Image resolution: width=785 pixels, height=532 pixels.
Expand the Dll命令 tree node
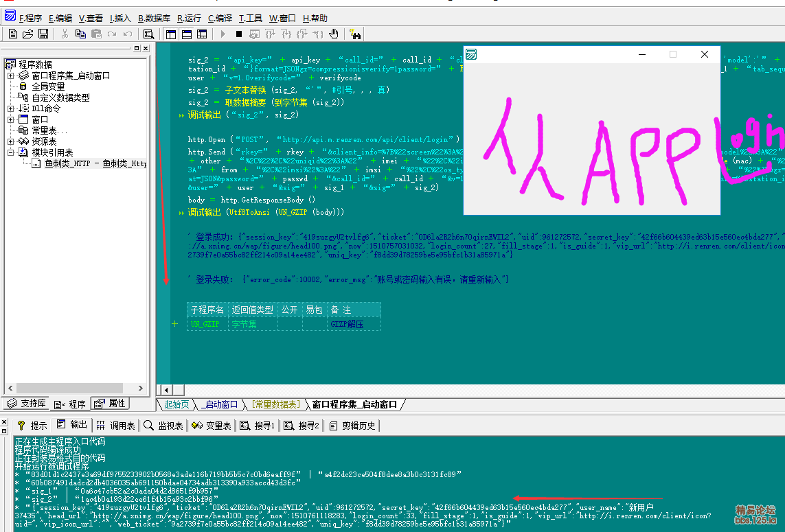click(x=11, y=108)
